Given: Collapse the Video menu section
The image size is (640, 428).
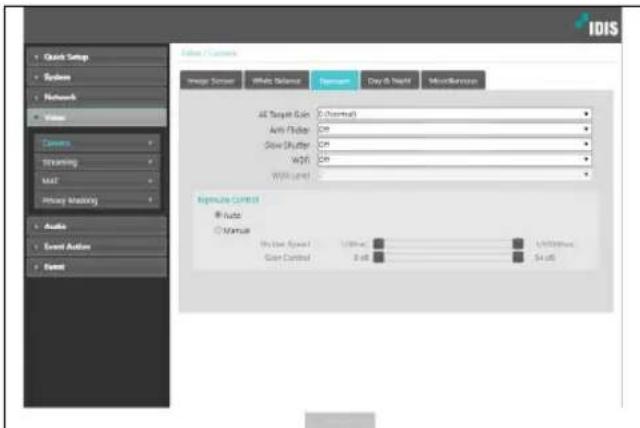Looking at the screenshot, I should [x=97, y=118].
